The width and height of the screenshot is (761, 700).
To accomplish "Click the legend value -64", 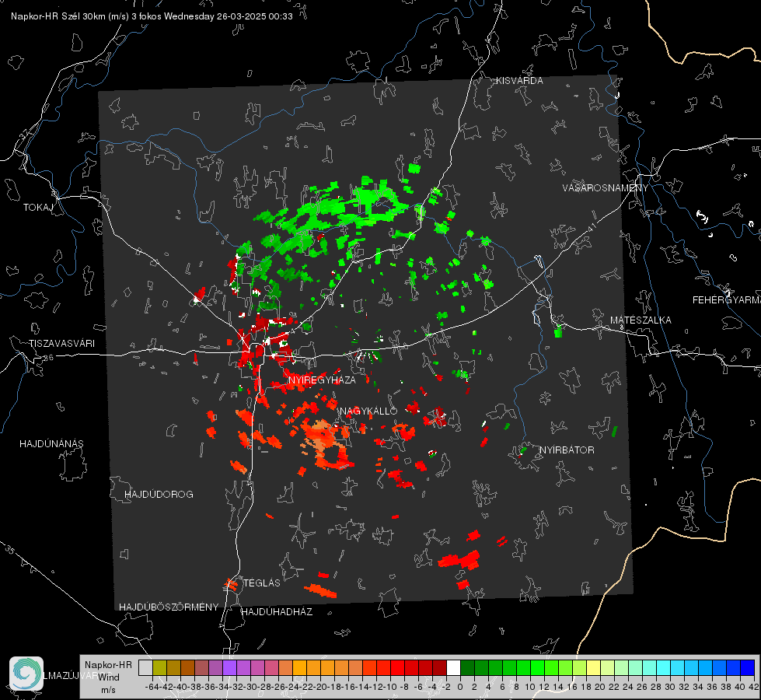I will (x=152, y=687).
